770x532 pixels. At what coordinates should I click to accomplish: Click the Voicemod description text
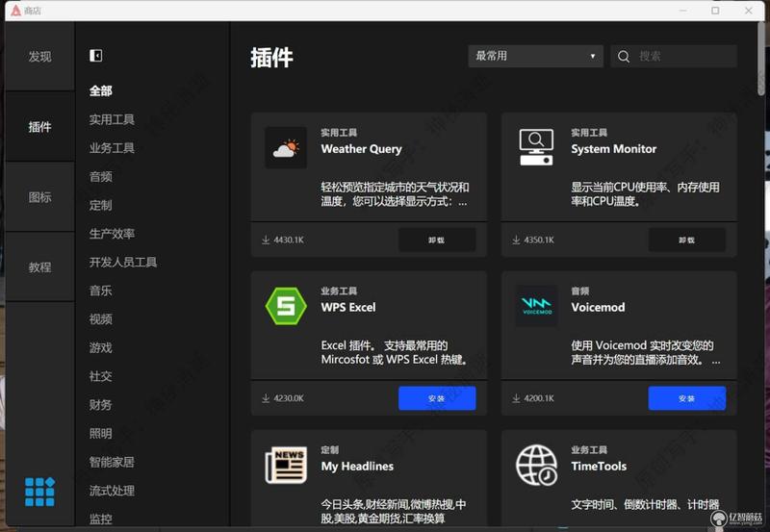[645, 352]
